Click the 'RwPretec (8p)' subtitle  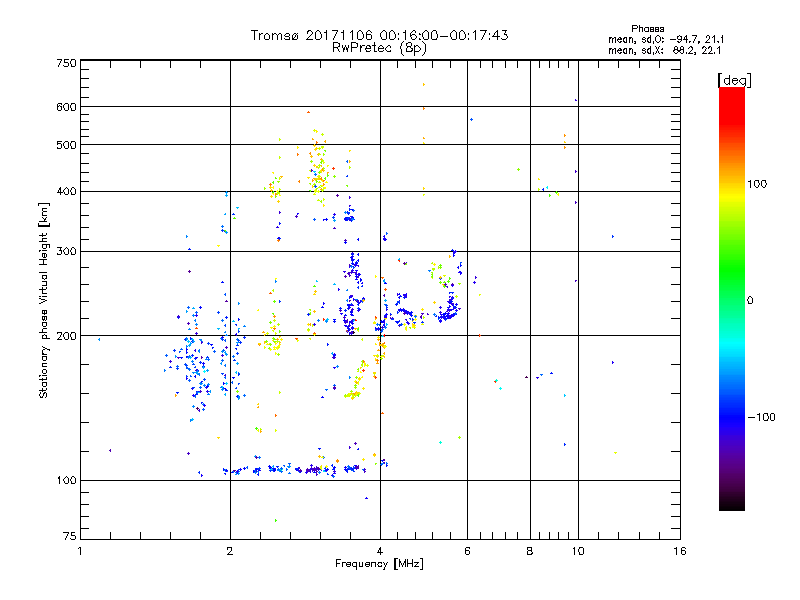click(x=379, y=48)
